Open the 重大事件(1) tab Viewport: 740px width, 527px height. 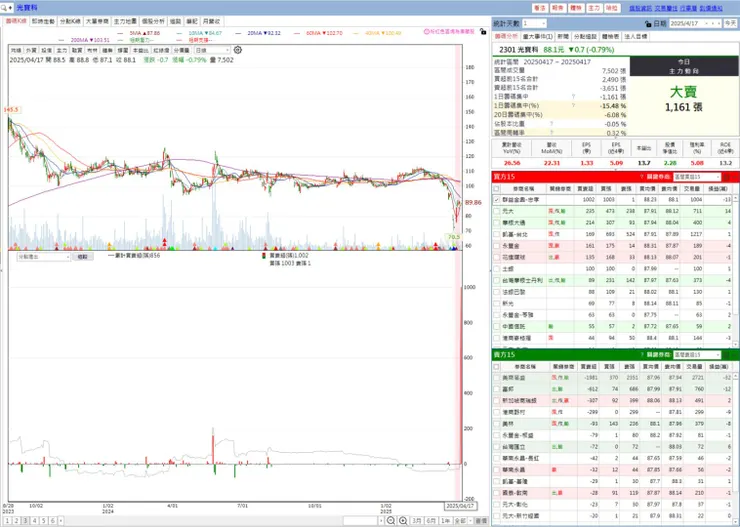pos(538,36)
